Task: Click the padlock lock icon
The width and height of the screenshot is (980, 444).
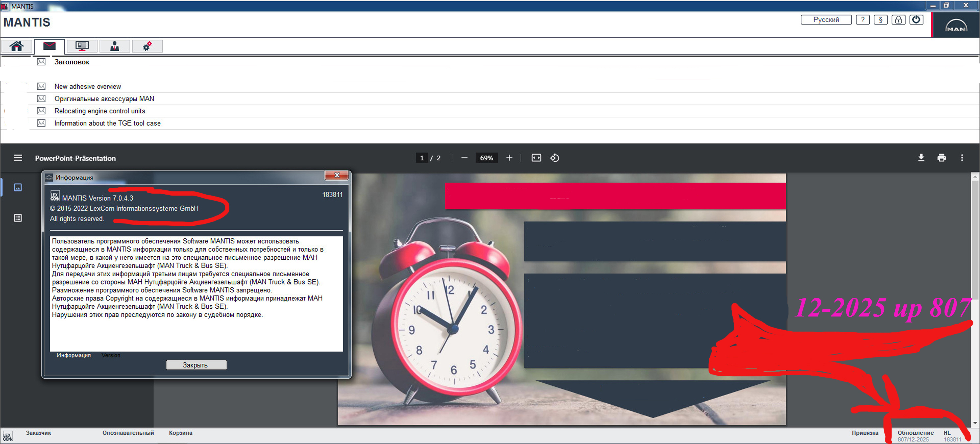Action: pyautogui.click(x=898, y=20)
